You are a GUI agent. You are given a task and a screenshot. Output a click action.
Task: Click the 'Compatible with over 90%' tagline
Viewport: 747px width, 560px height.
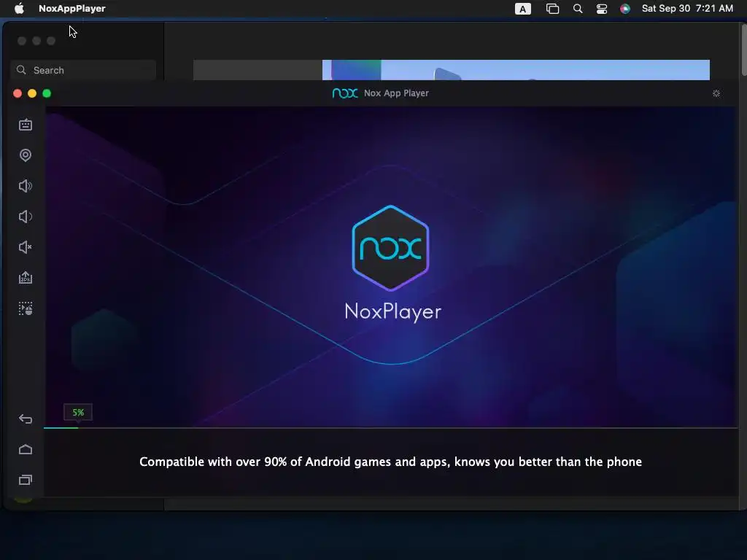coord(391,462)
